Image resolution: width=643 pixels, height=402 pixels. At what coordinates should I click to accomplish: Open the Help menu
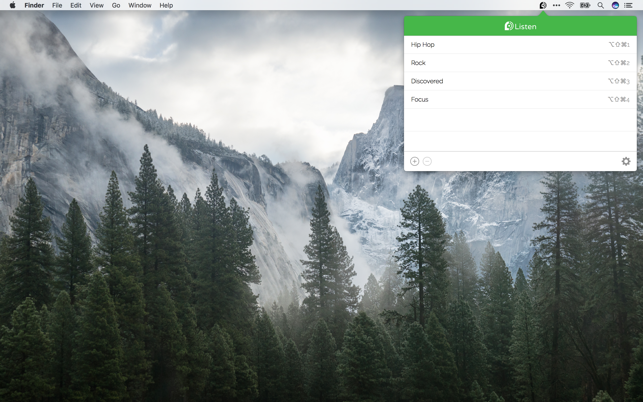[166, 5]
